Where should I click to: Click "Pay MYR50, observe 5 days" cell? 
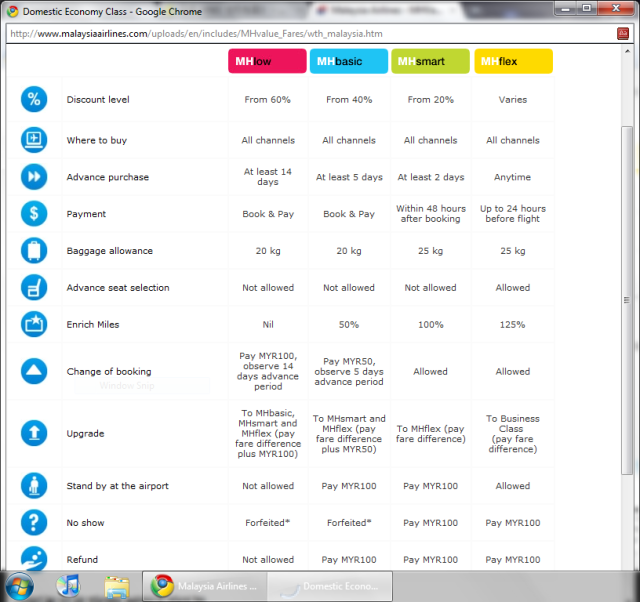coord(349,371)
